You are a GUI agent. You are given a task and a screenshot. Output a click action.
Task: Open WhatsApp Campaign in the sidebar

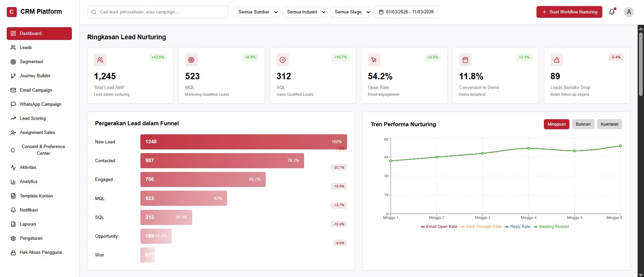click(40, 104)
